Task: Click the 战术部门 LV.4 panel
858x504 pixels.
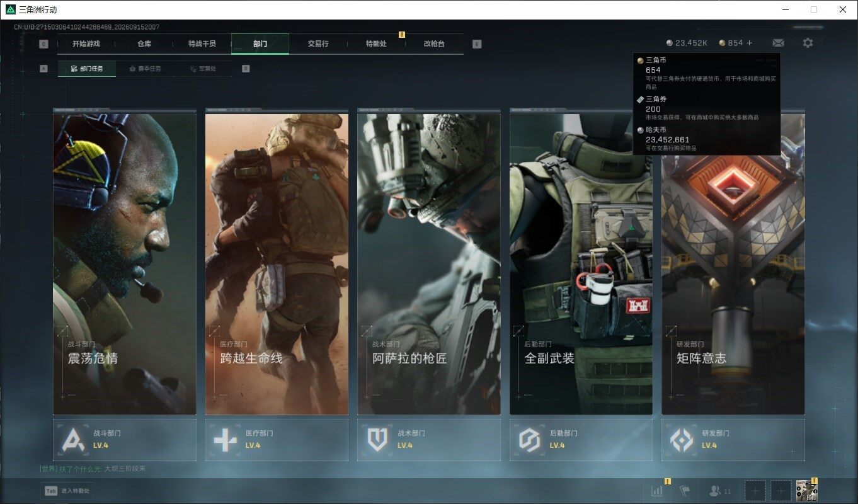Action: tap(429, 440)
